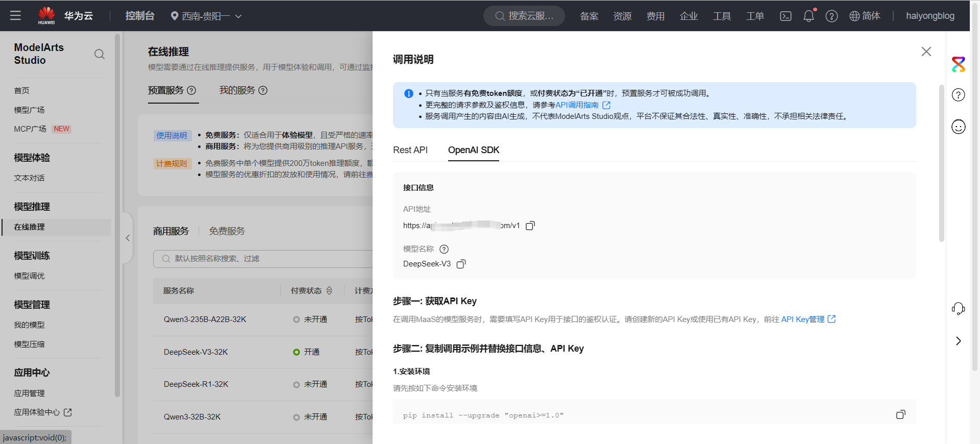980x444 pixels.
Task: Sort by 付费状态 column
Action: [329, 290]
